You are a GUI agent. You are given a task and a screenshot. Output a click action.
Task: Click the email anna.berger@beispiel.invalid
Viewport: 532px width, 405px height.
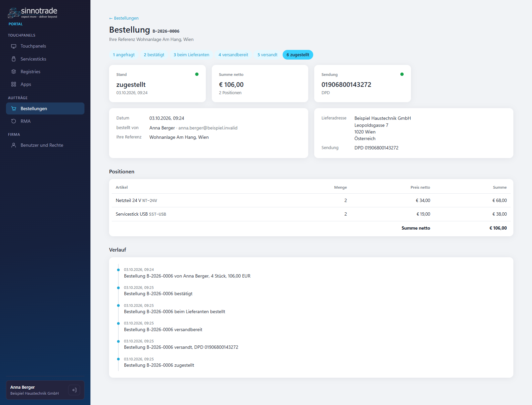[x=208, y=128]
